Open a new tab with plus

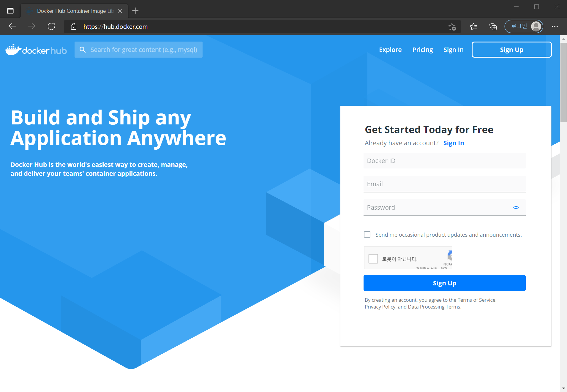click(x=135, y=11)
